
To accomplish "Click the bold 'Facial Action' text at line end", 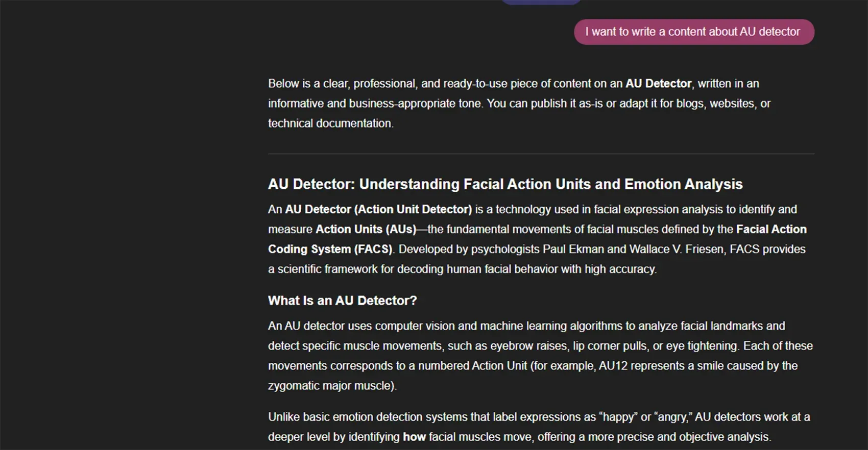I will 771,229.
